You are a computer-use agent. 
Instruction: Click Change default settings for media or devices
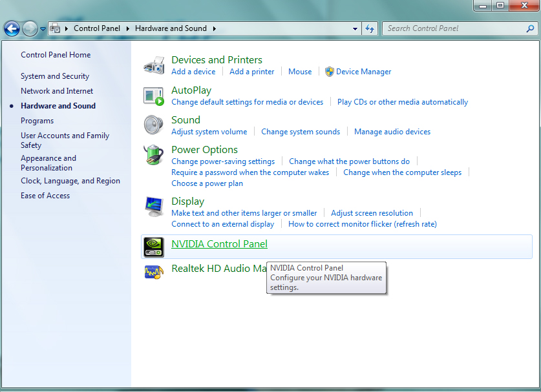click(x=247, y=102)
